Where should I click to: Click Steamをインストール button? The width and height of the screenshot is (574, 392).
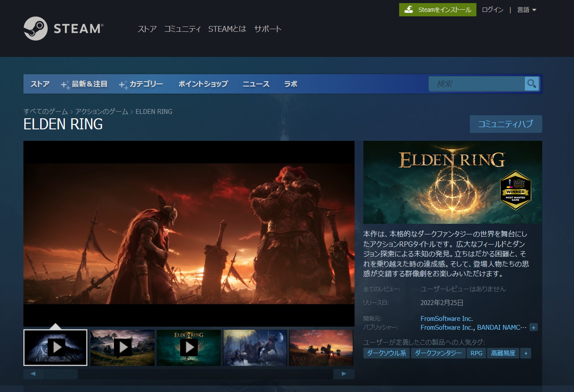coord(438,10)
